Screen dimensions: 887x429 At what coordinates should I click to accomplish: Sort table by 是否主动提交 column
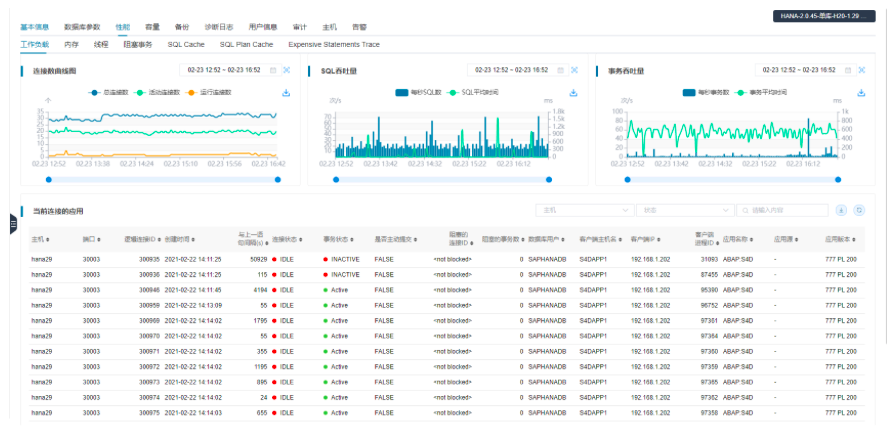click(416, 240)
